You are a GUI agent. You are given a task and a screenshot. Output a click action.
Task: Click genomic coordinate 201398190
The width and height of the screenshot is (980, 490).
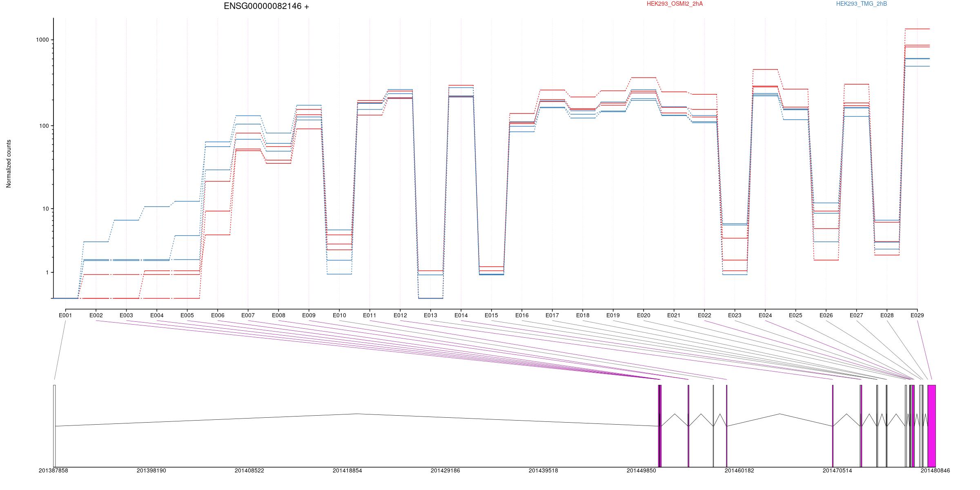pos(151,470)
